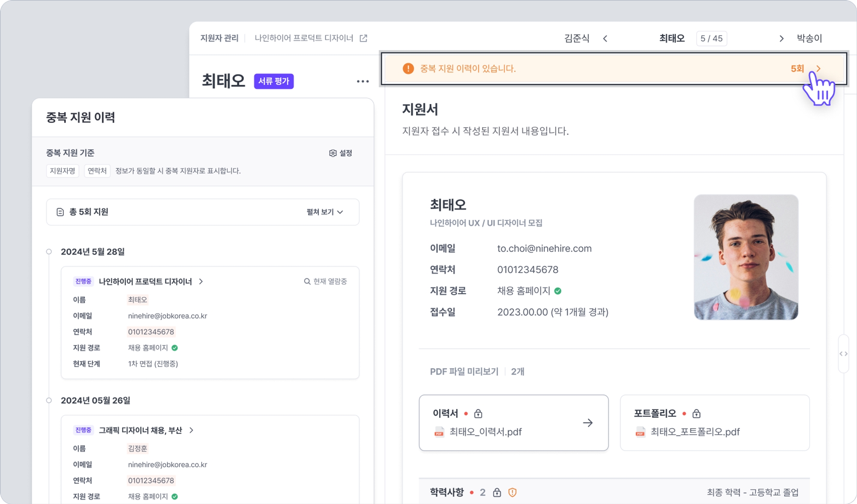The width and height of the screenshot is (857, 504).
Task: Click lock icon in 학력사항 header
Action: tap(497, 492)
